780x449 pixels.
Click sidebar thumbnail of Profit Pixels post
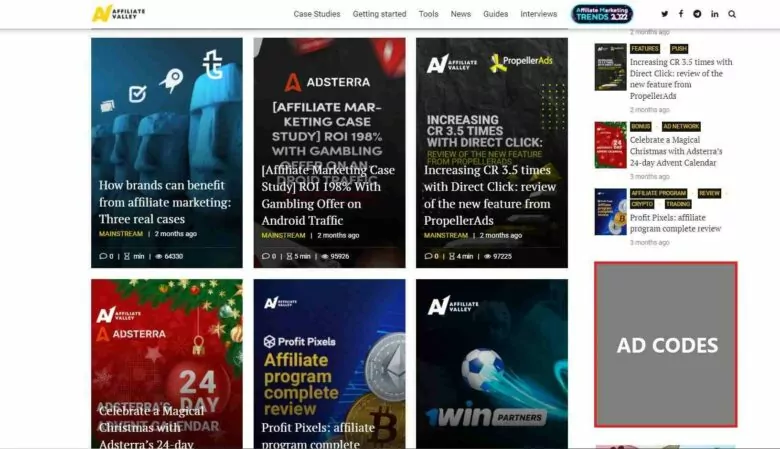click(610, 212)
